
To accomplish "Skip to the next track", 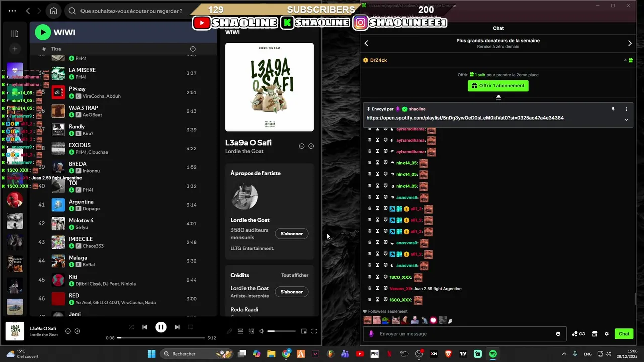I will [x=177, y=327].
